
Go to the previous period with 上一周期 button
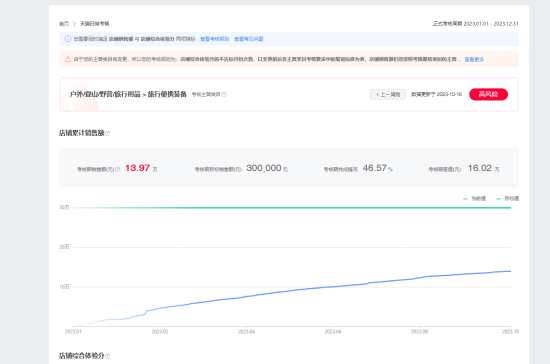pos(388,94)
